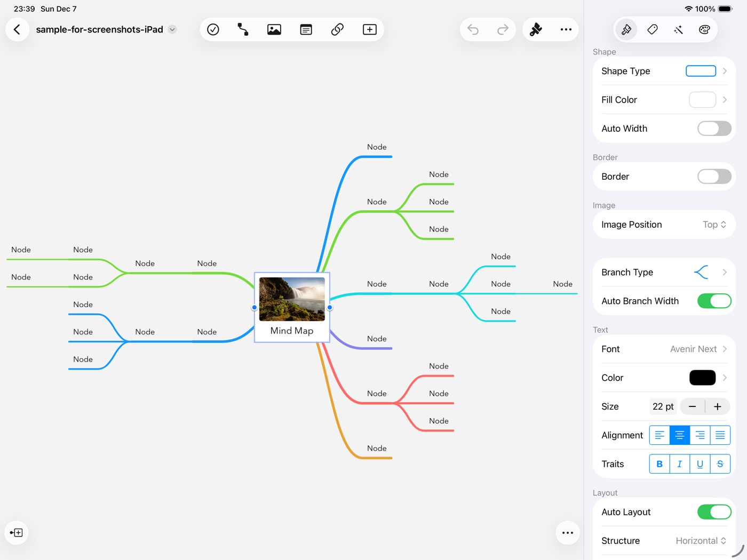Select the central Mind Map waterfall image
Screen dimensions: 747x560
pos(292,299)
